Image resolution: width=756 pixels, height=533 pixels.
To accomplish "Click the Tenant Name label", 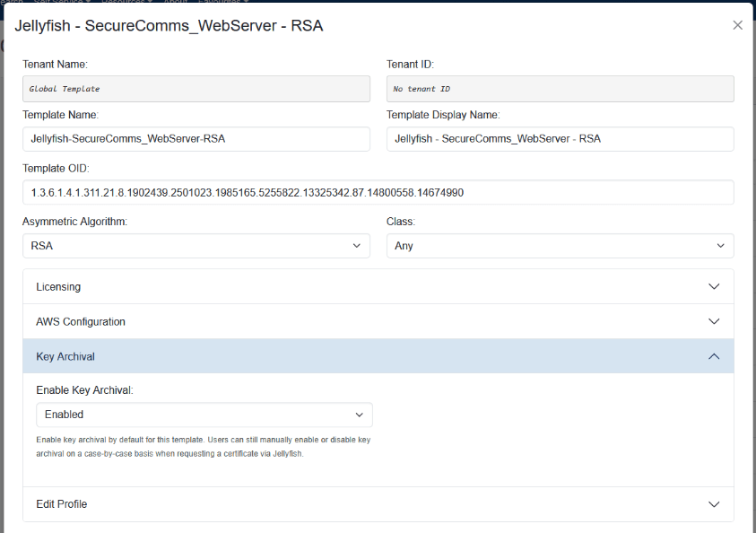I will click(55, 64).
